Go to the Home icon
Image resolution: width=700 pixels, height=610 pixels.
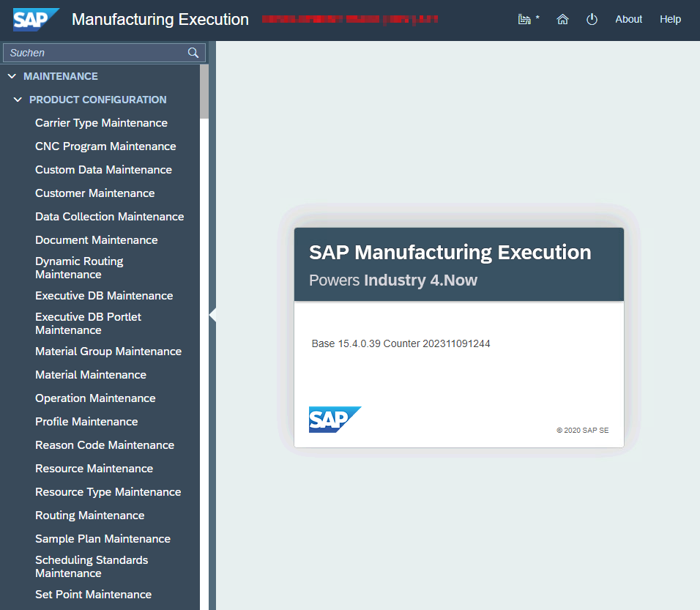[x=562, y=20]
